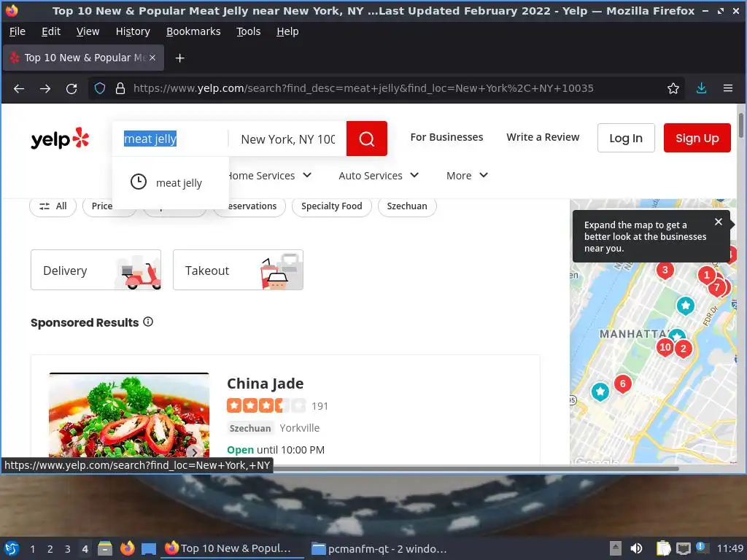
Task: Click the Firefox launcher icon in the taskbar
Action: coord(127,548)
